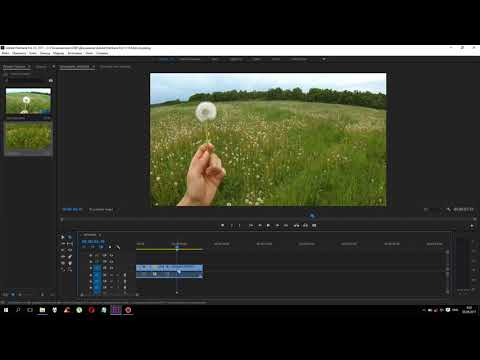Click the Program monitor playhead marker

coord(312,216)
